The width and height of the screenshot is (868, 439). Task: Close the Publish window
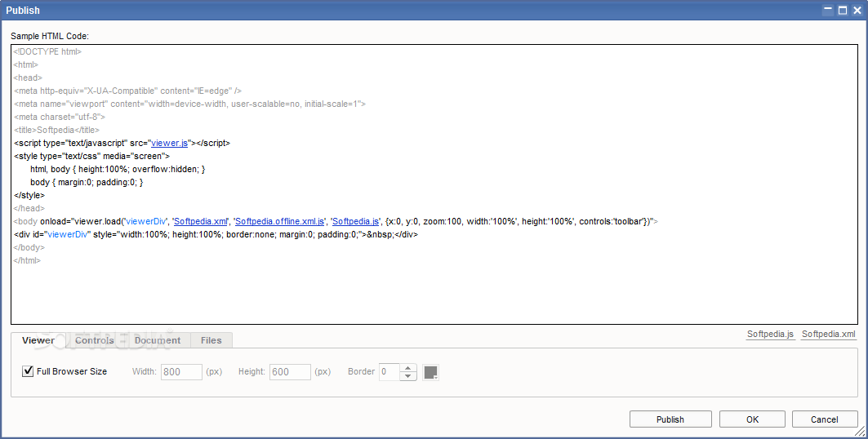click(x=857, y=10)
